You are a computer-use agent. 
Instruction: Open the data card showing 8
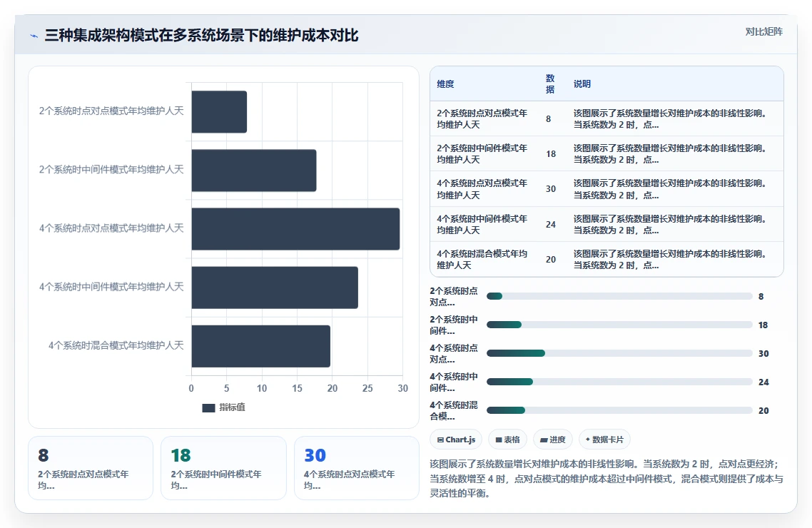click(x=91, y=468)
